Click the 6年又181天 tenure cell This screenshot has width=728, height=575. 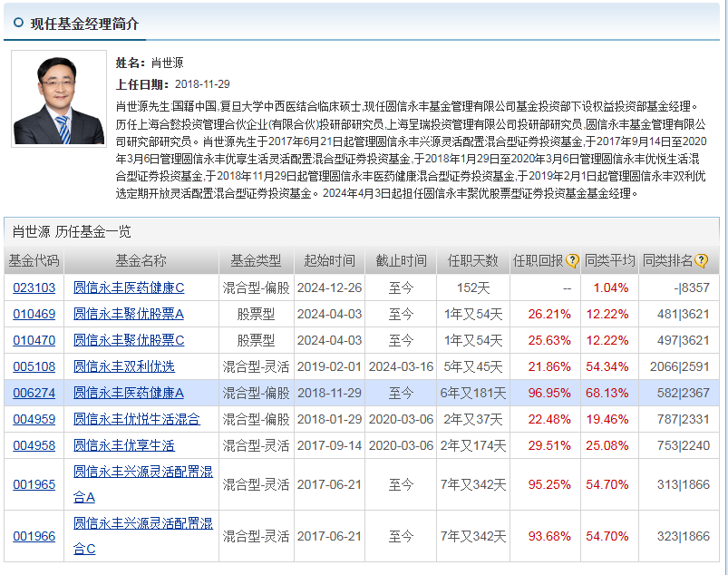472,393
